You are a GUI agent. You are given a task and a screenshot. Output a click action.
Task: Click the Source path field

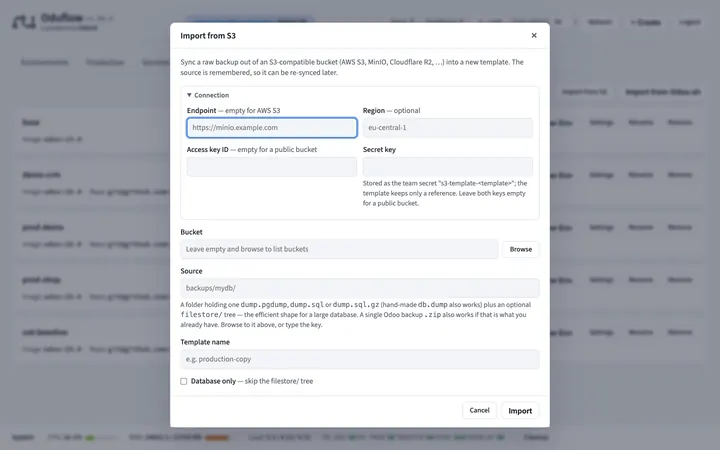click(360, 288)
